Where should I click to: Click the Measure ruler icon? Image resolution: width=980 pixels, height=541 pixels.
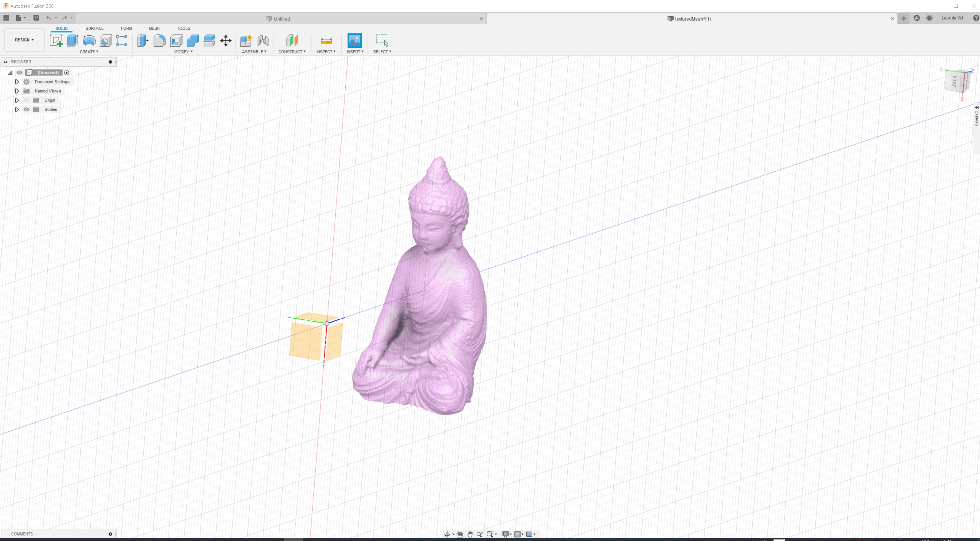(326, 40)
